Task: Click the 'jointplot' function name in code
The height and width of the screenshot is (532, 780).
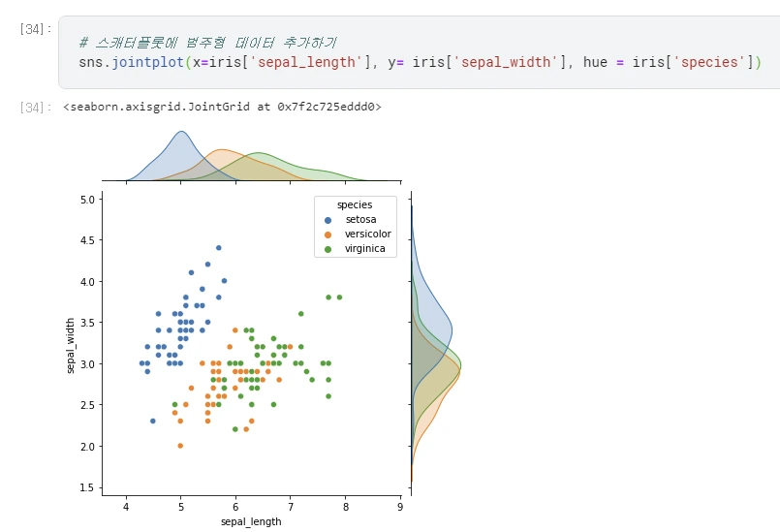Action: tap(147, 62)
